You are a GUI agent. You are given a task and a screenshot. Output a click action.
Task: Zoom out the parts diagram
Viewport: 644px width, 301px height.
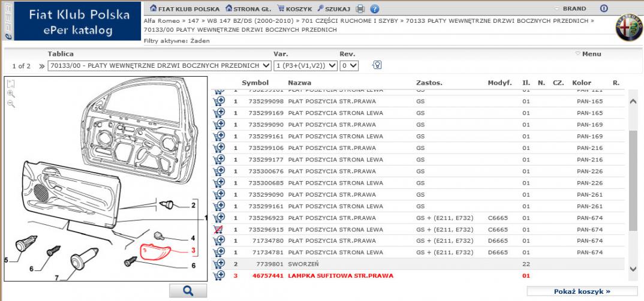click(11, 104)
